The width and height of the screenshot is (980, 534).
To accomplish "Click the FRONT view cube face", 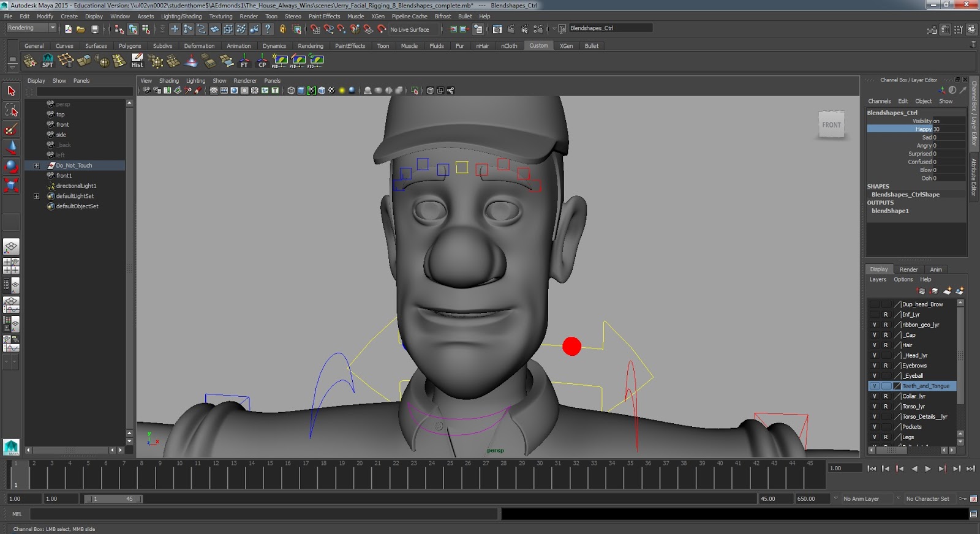I will [831, 125].
